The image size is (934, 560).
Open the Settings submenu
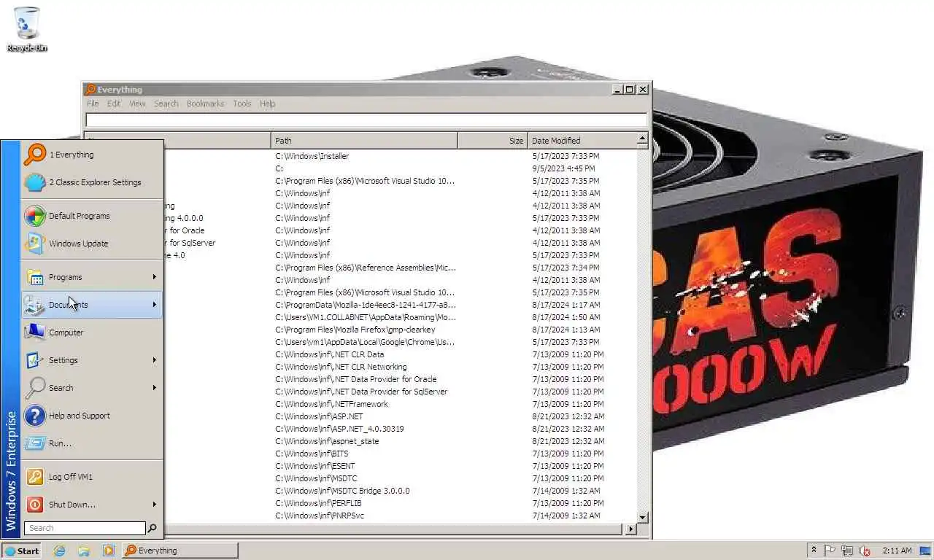(91, 360)
